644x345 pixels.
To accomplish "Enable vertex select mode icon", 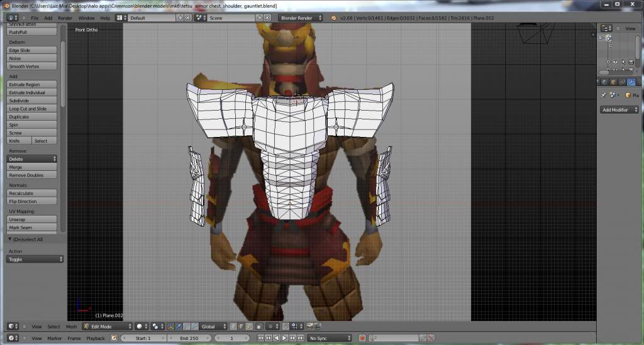I will pyautogui.click(x=233, y=327).
